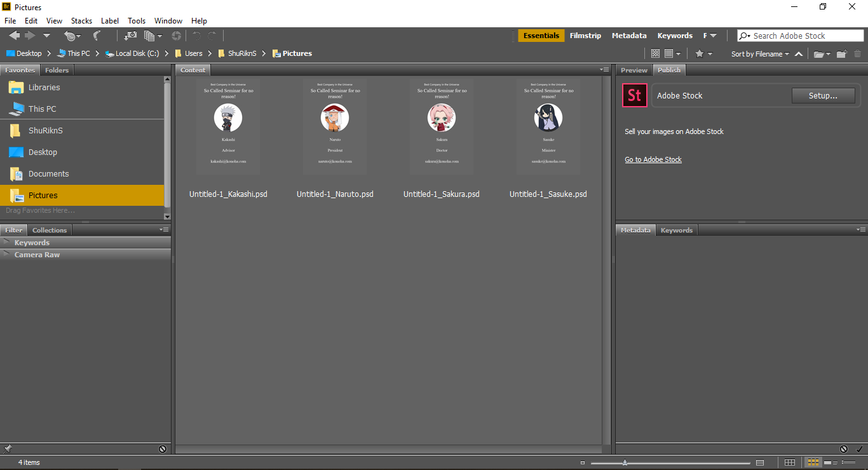868x470 pixels.
Task: Go back with the left arrow
Action: [x=14, y=36]
